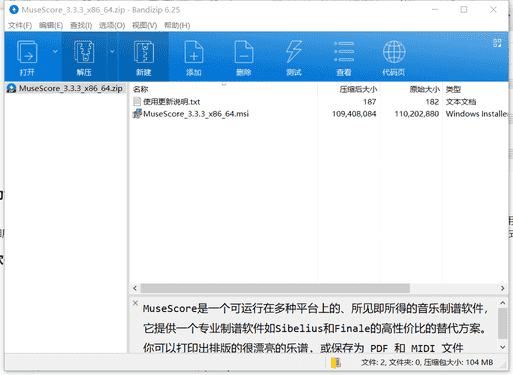The width and height of the screenshot is (513, 375).
Task: Select MuseScore_3.3.3_x86_64.zip in the tree
Action: (70, 88)
